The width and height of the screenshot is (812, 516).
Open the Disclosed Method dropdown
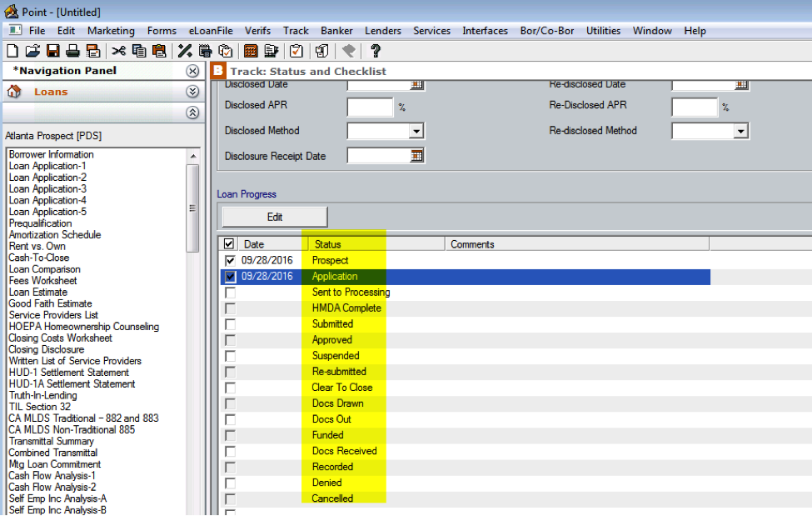click(x=416, y=132)
